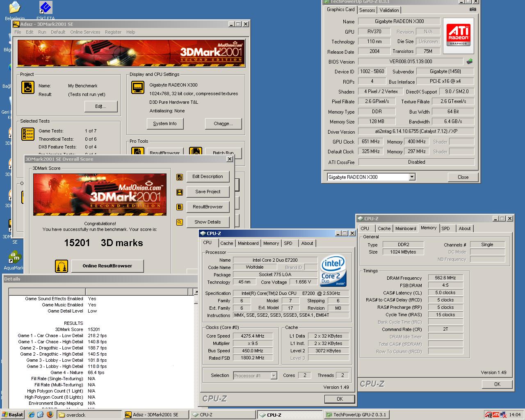The height and width of the screenshot is (420, 525).
Task: Open the Mainboard tab in front CPU-Z
Action: click(x=248, y=243)
